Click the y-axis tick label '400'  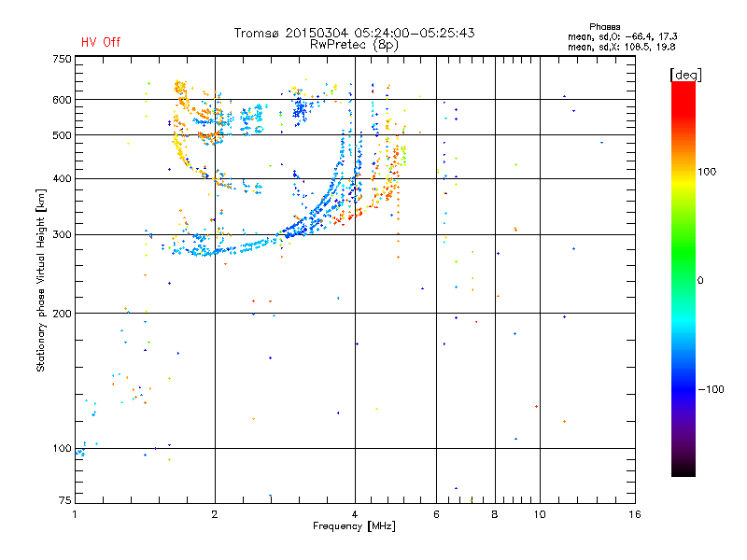point(62,179)
